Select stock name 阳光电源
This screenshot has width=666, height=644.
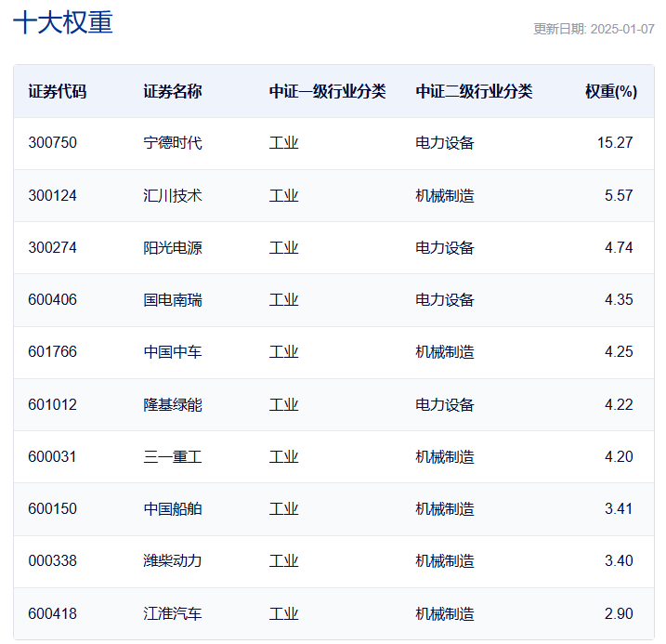[x=173, y=247]
